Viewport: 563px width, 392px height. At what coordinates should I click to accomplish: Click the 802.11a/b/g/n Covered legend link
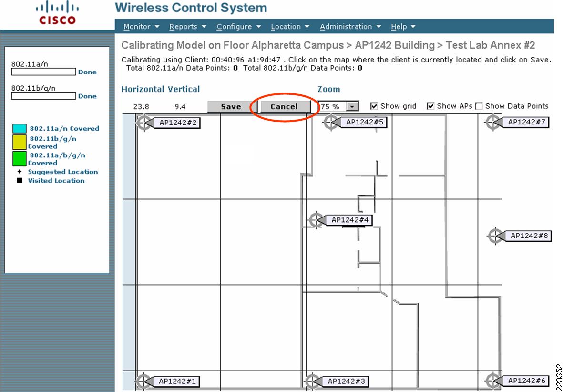click(57, 159)
